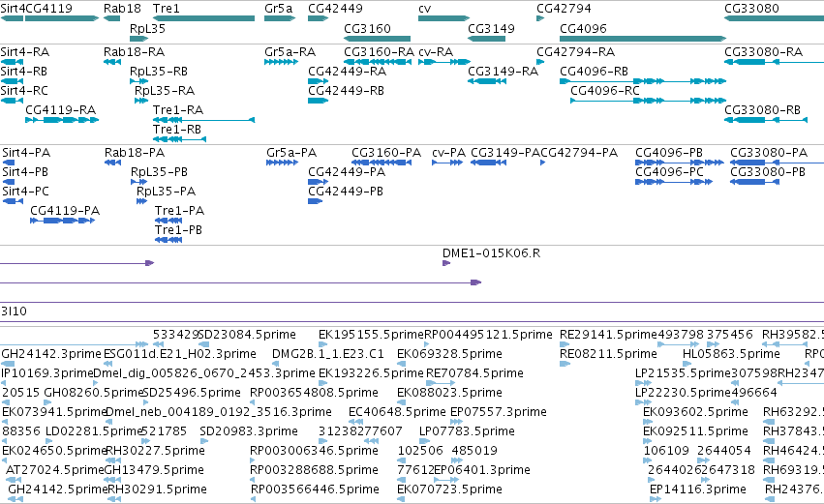Click the Rab18-RA transcript label
The image size is (824, 504).
(134, 52)
